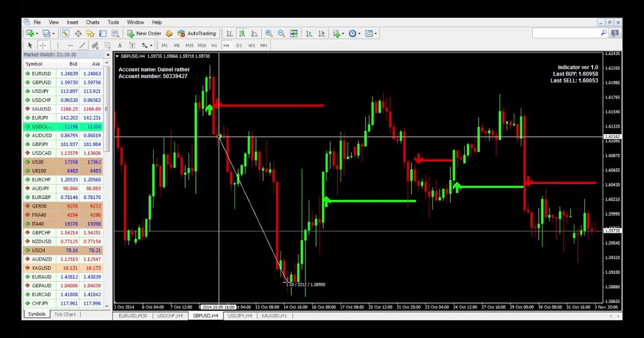Switch to Tick Chart tab

[65, 314]
